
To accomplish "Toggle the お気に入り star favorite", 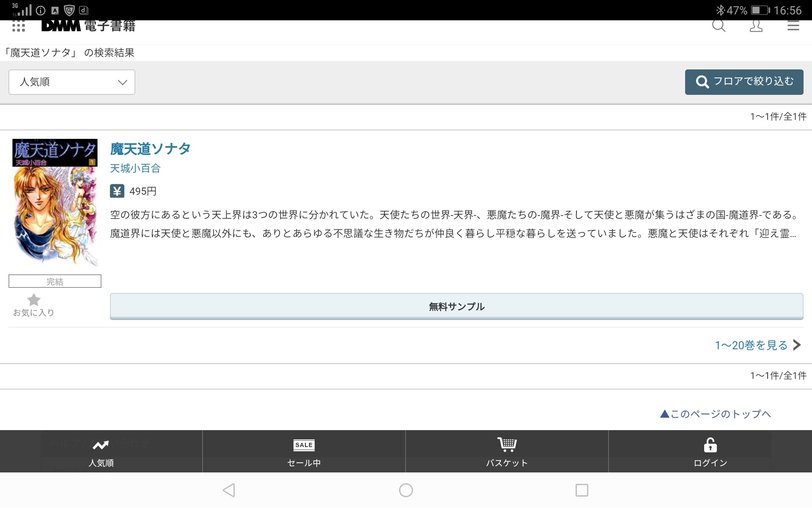I will coord(34,300).
